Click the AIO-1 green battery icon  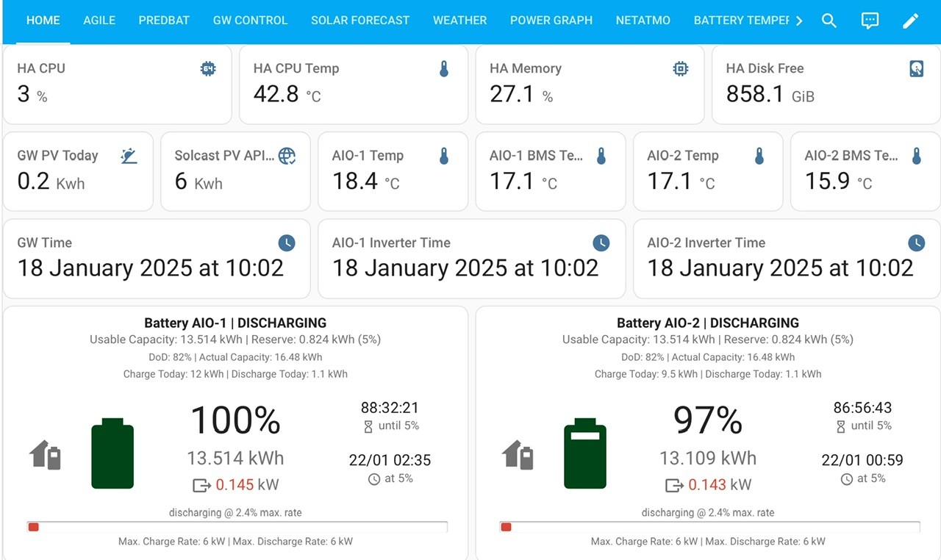pyautogui.click(x=112, y=453)
